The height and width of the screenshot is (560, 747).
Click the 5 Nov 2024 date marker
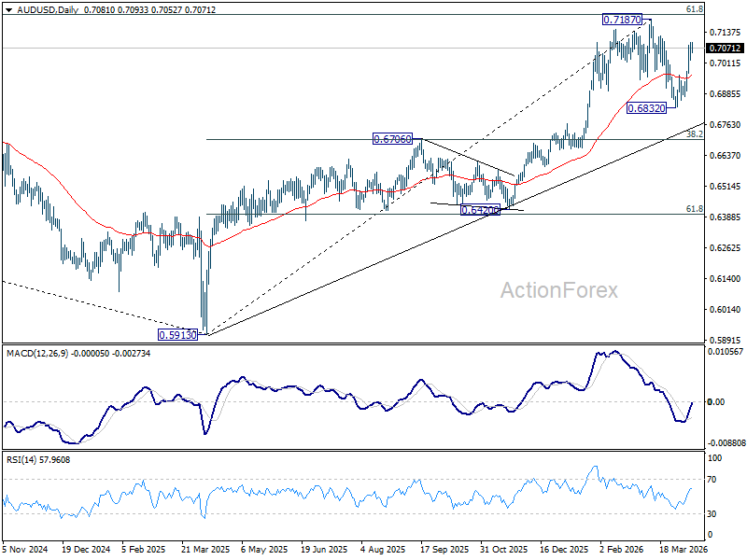coord(25,549)
